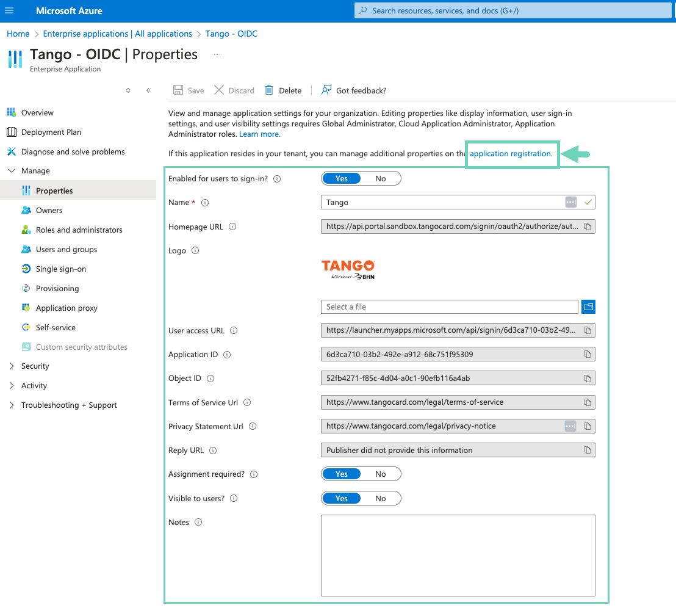Click info icon beside Object ID label
The height and width of the screenshot is (616, 676).
click(x=210, y=379)
